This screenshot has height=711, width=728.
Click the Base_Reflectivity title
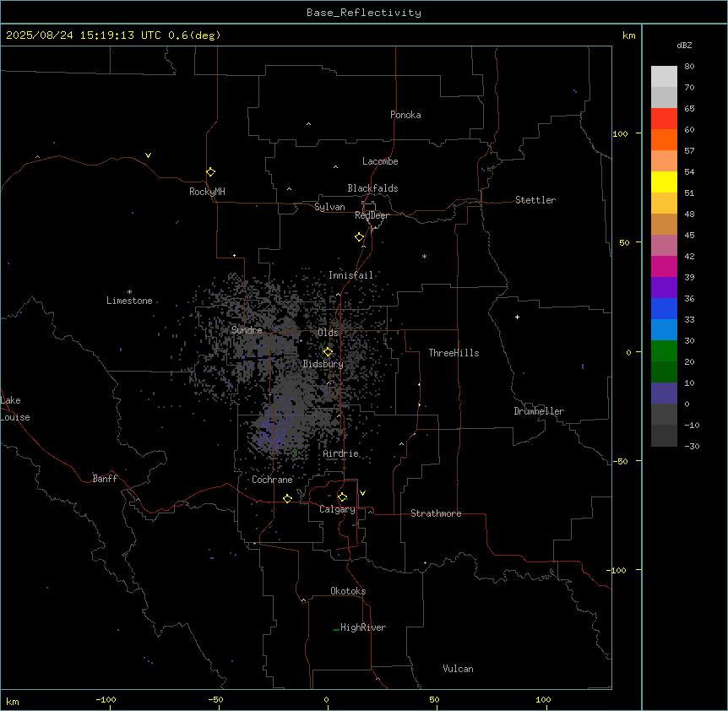click(x=364, y=13)
